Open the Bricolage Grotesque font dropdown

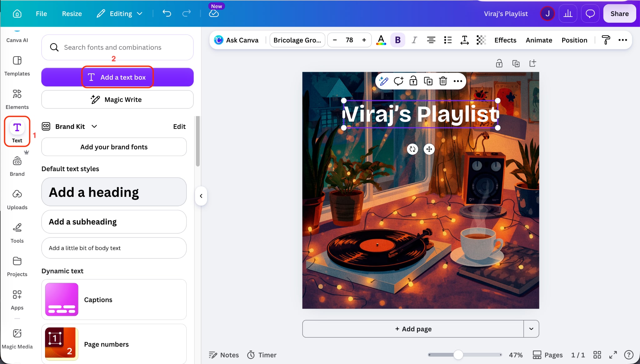point(297,40)
